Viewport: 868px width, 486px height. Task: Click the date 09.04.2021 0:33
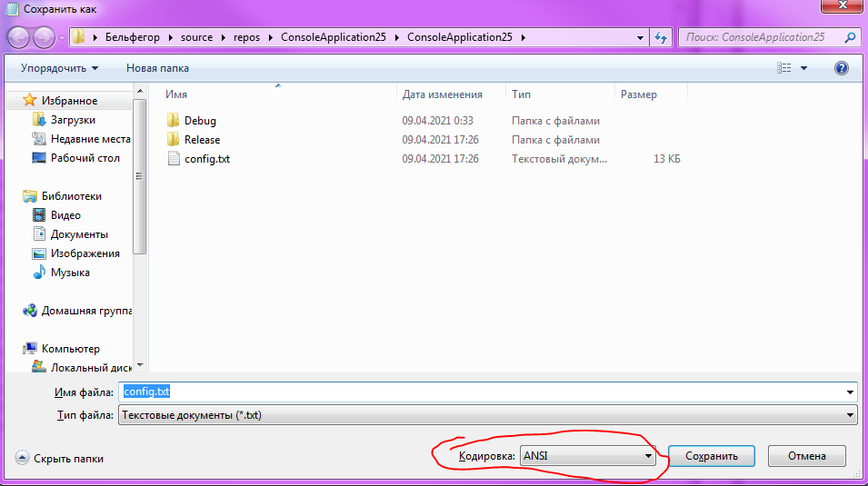click(437, 120)
